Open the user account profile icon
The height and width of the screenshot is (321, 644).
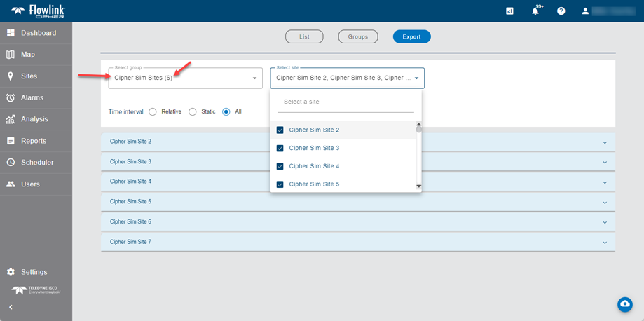click(585, 11)
